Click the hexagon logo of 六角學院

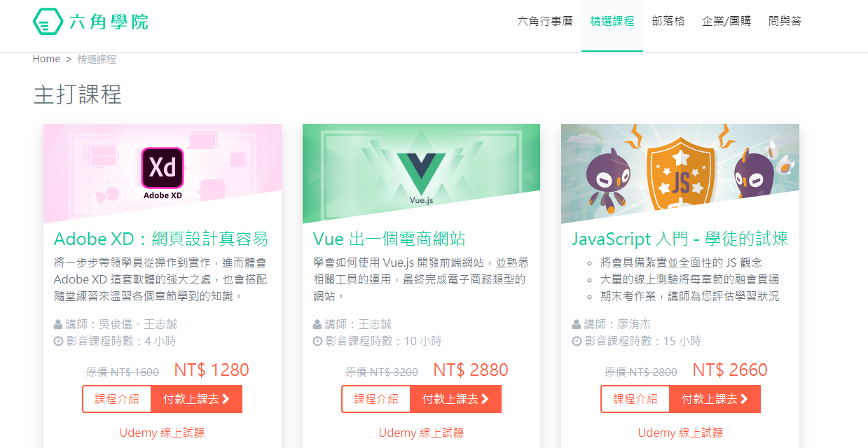pos(48,22)
